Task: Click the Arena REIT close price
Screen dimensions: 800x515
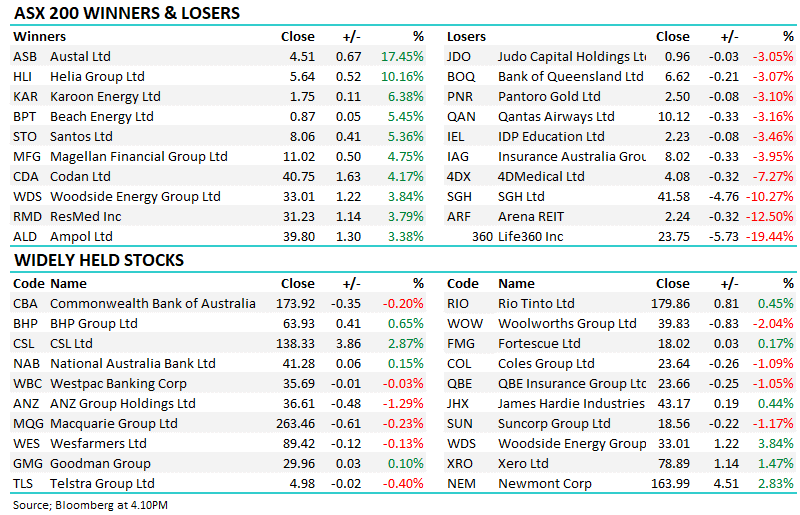Action: pyautogui.click(x=677, y=216)
